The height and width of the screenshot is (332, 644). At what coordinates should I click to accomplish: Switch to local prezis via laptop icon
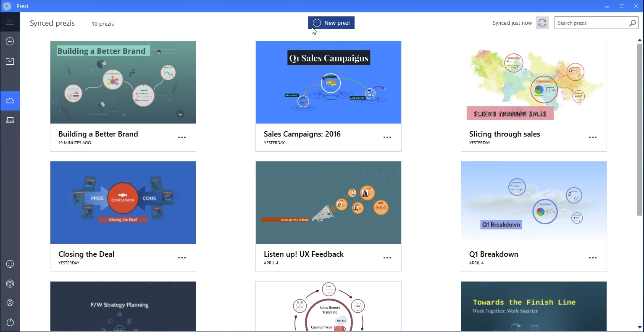click(x=10, y=120)
